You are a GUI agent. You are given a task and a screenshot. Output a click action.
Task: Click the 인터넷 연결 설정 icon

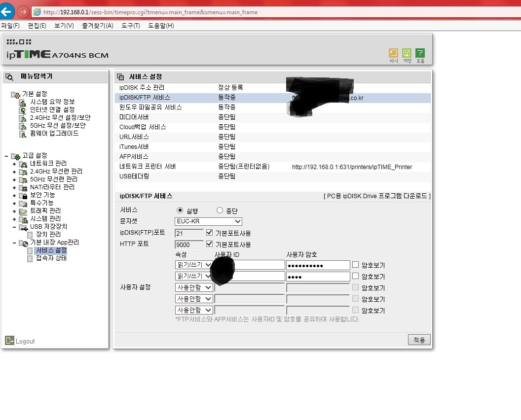(23, 110)
